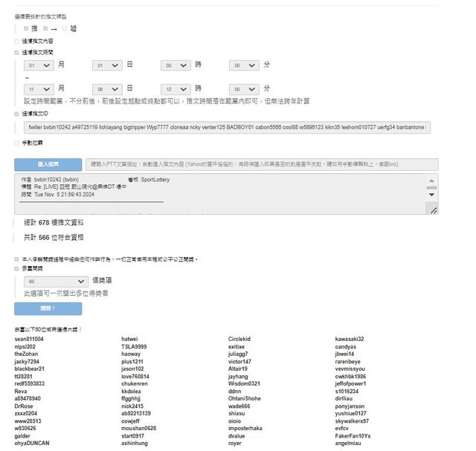Click the 匯入網頁 import button
This screenshot has height=451, width=476.
[48, 163]
